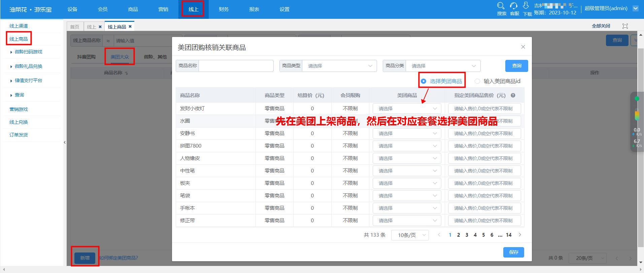The width and height of the screenshot is (644, 273).
Task: Select the 选择美团商品 radio button
Action: (423, 81)
